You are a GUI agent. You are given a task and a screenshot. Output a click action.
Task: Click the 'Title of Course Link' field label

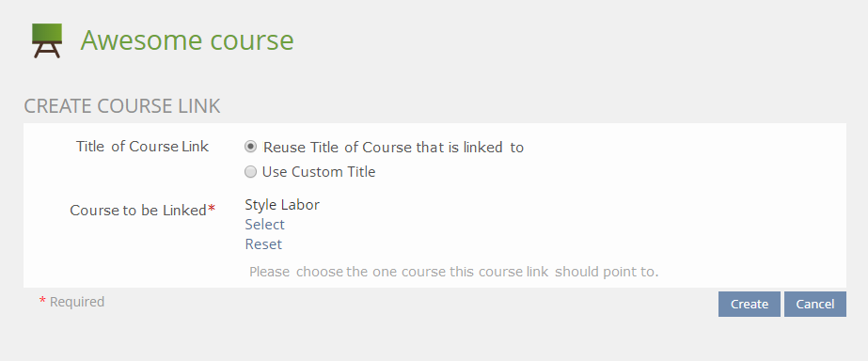142,147
